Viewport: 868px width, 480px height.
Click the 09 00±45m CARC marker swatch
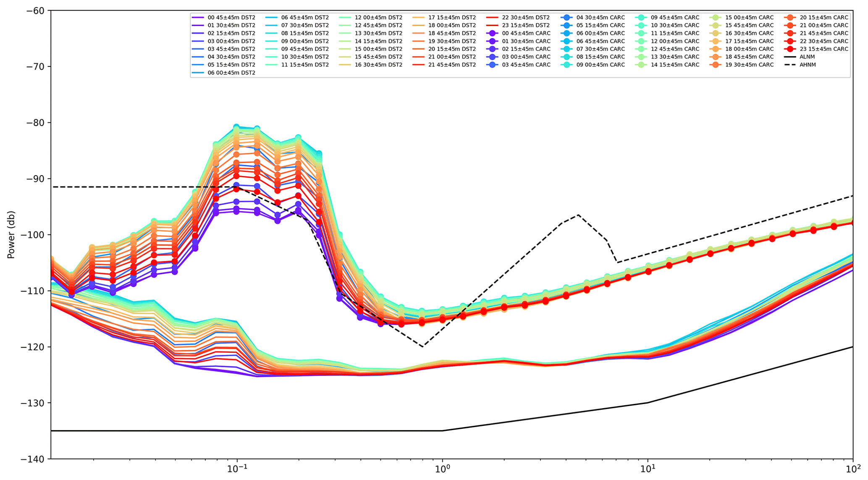[x=567, y=65]
